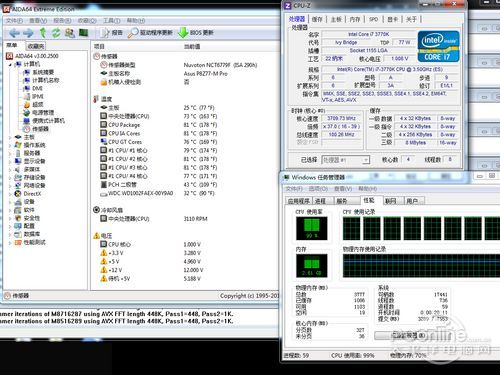
Task: Open the CPU-Z 处理器 #1 processor selection dropdown
Action: coord(346,160)
